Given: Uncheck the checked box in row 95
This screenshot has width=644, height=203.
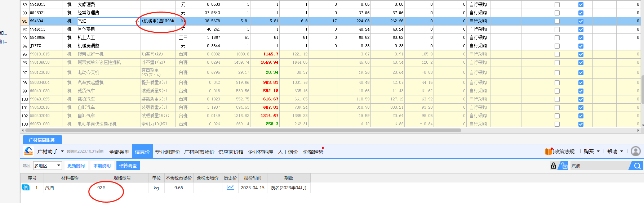Looking at the screenshot, I should coord(581,54).
